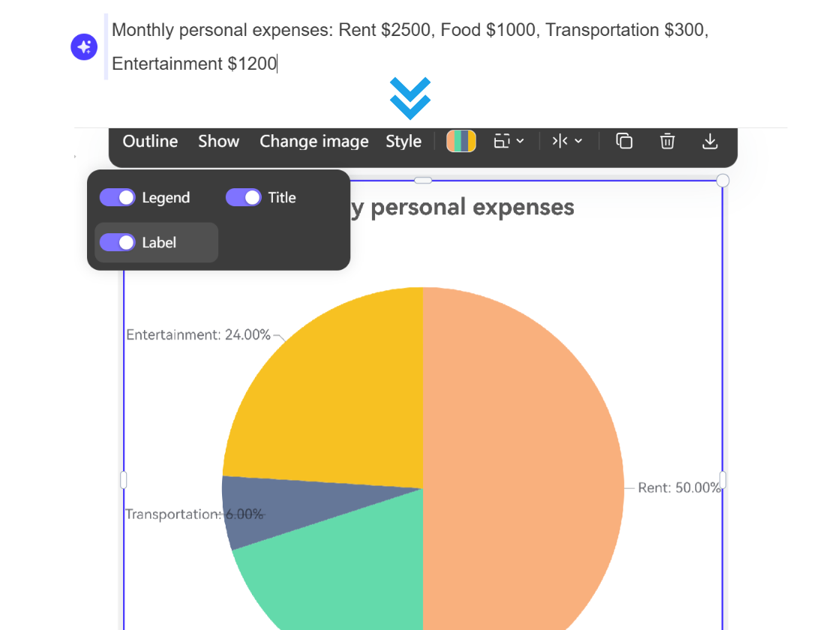The height and width of the screenshot is (630, 840).
Task: Click the flip/mirror alignment icon
Action: coord(559,141)
